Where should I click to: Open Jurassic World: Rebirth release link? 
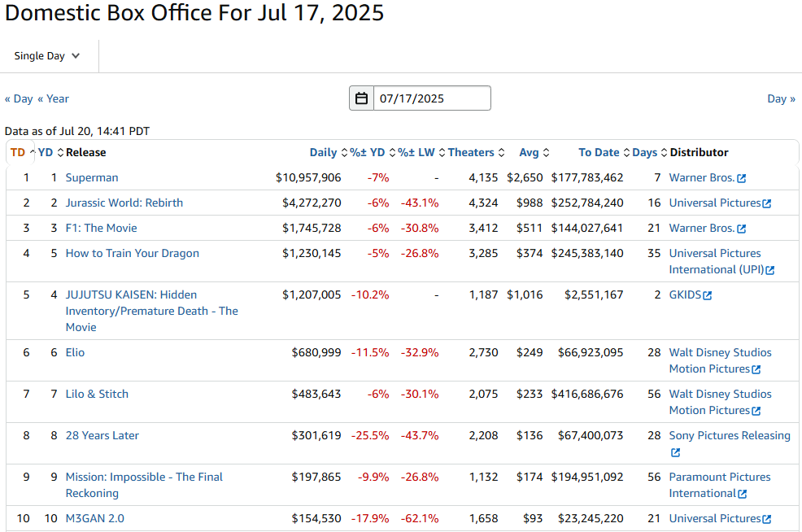124,203
